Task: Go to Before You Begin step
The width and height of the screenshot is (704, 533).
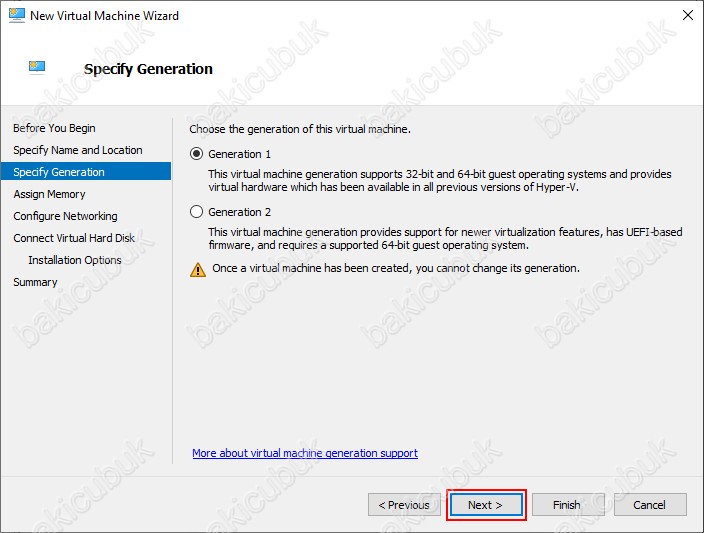Action: [x=54, y=128]
